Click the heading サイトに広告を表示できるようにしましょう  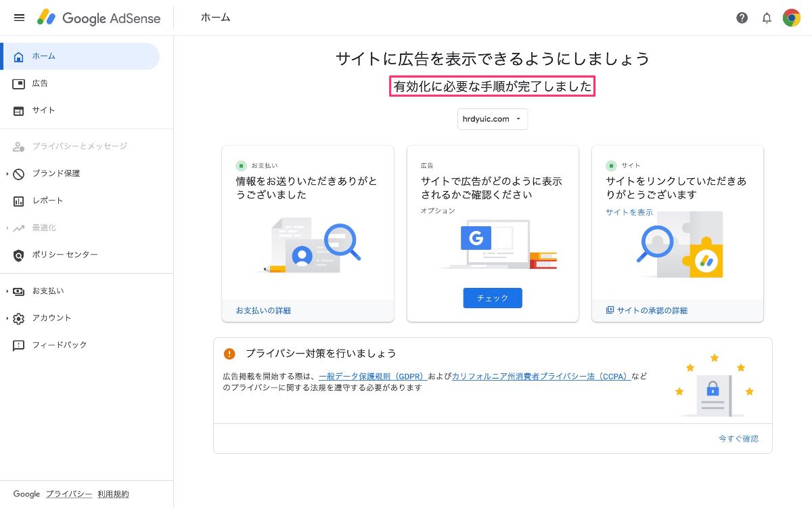pyautogui.click(x=493, y=58)
